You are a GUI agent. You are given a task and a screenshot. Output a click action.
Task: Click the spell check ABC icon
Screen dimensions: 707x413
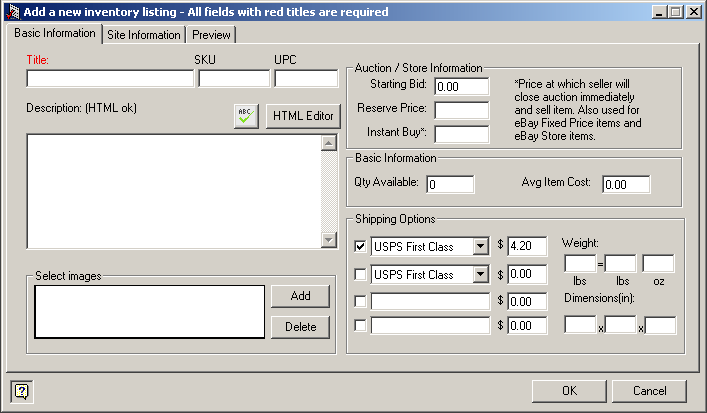point(245,116)
